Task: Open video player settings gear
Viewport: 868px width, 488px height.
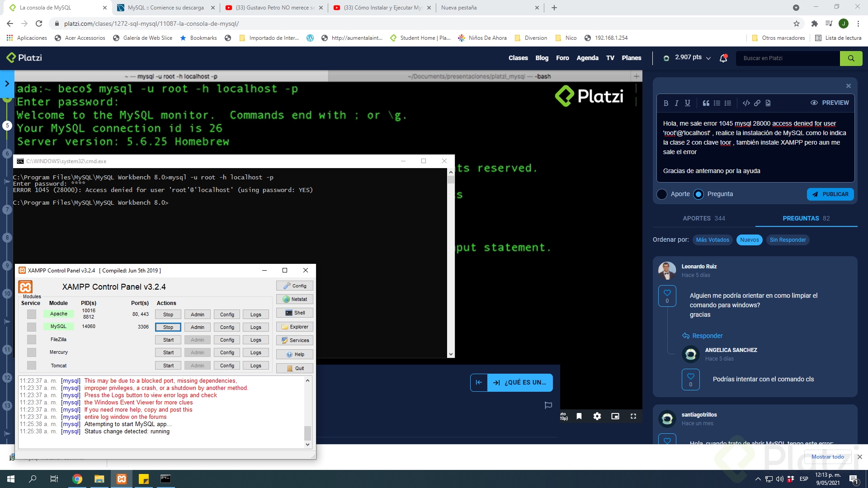Action: pyautogui.click(x=597, y=416)
